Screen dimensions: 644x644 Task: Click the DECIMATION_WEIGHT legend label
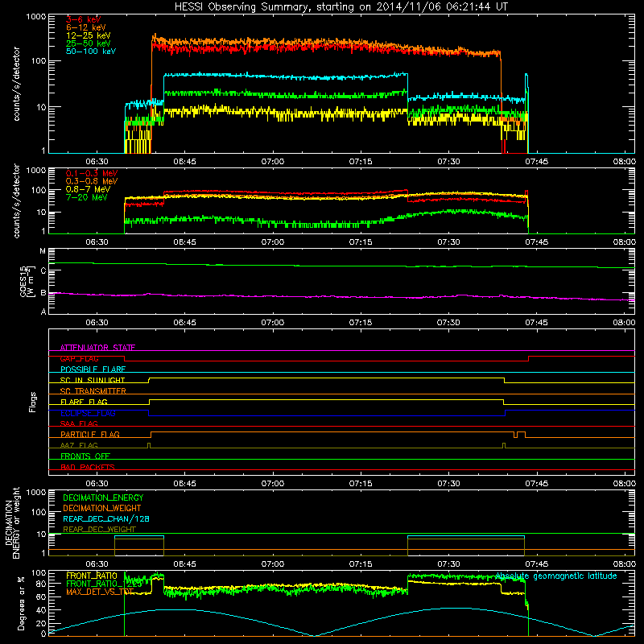(102, 509)
